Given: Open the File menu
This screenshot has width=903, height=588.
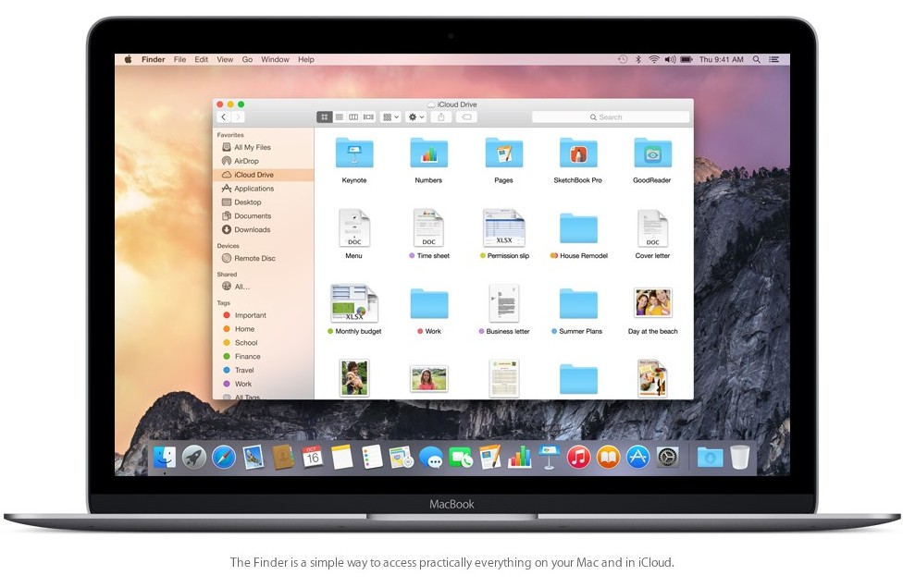Looking at the screenshot, I should coord(179,59).
